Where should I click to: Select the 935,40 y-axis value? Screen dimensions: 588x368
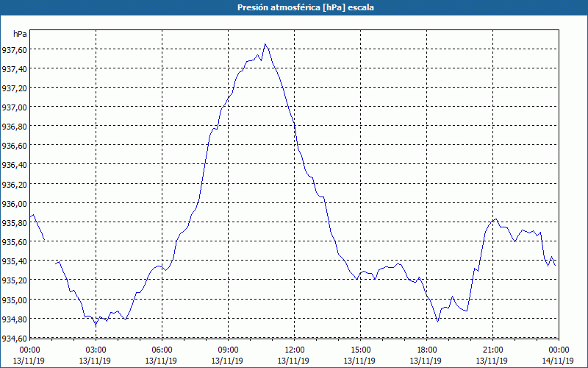tap(14, 261)
